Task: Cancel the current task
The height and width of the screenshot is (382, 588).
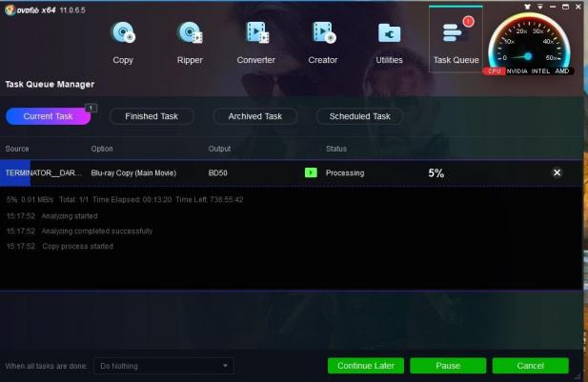Action: [530, 366]
